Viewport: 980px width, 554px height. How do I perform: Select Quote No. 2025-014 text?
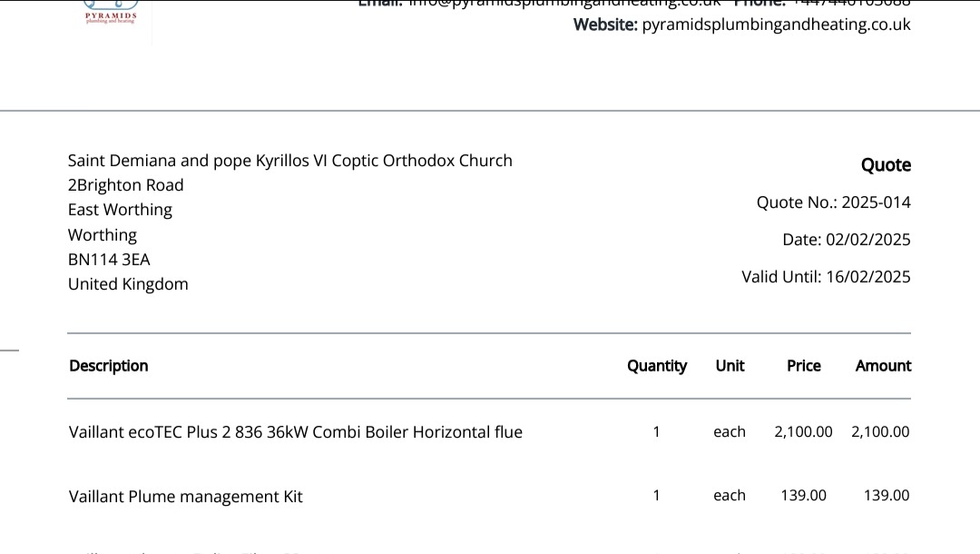(833, 203)
